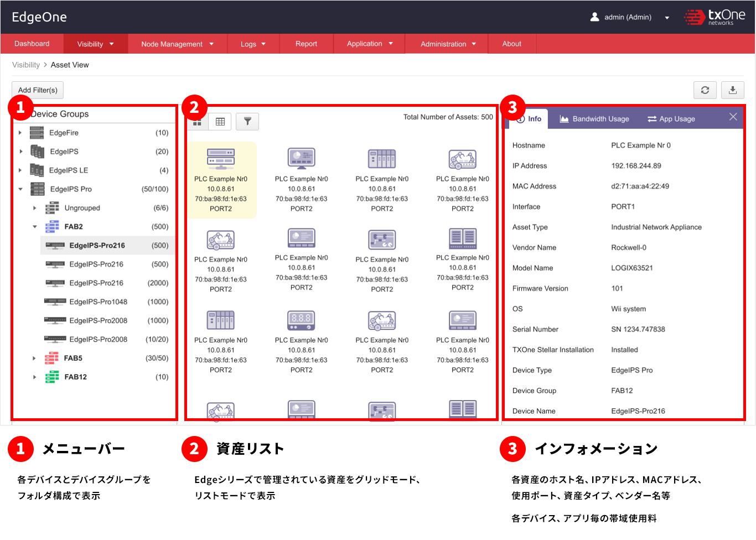This screenshot has width=756, height=540.
Task: Click the EdgeIPS-Pro2008 (10/20) device icon
Action: (x=55, y=339)
